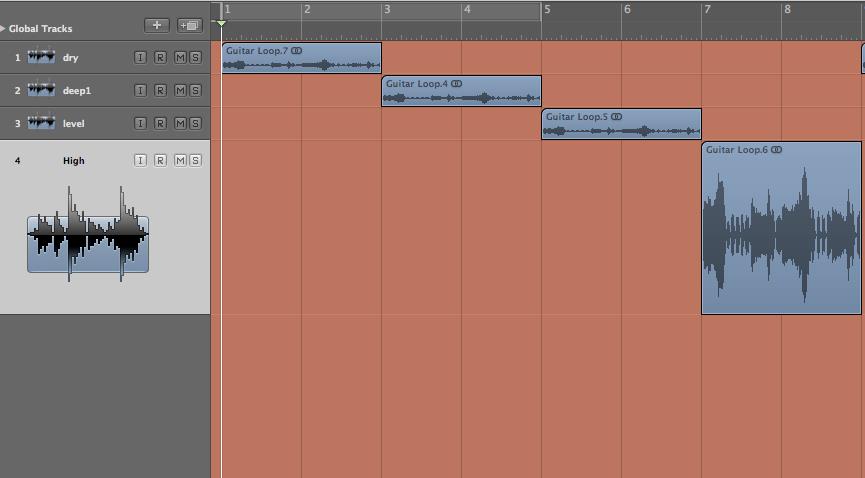
Task: Click the level track waveform icon
Action: (42, 123)
